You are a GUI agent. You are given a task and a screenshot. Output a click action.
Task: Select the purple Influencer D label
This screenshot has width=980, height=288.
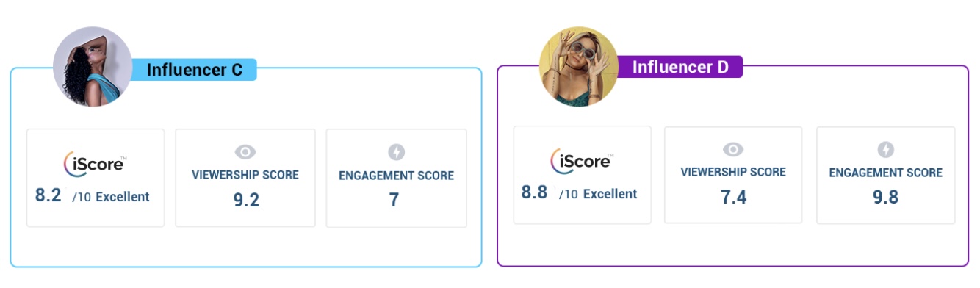point(680,67)
